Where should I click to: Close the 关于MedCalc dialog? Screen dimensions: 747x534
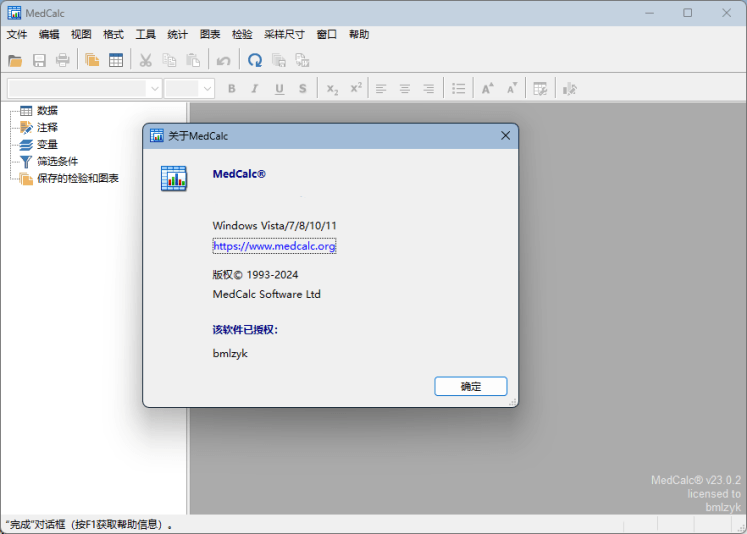tap(505, 136)
